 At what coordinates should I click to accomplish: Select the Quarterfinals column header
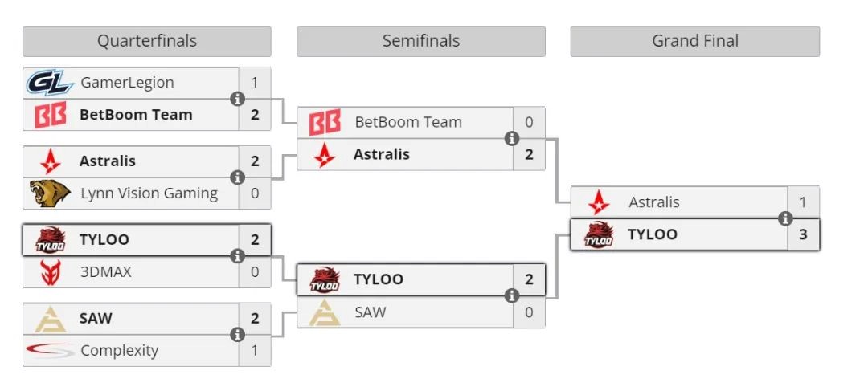147,41
